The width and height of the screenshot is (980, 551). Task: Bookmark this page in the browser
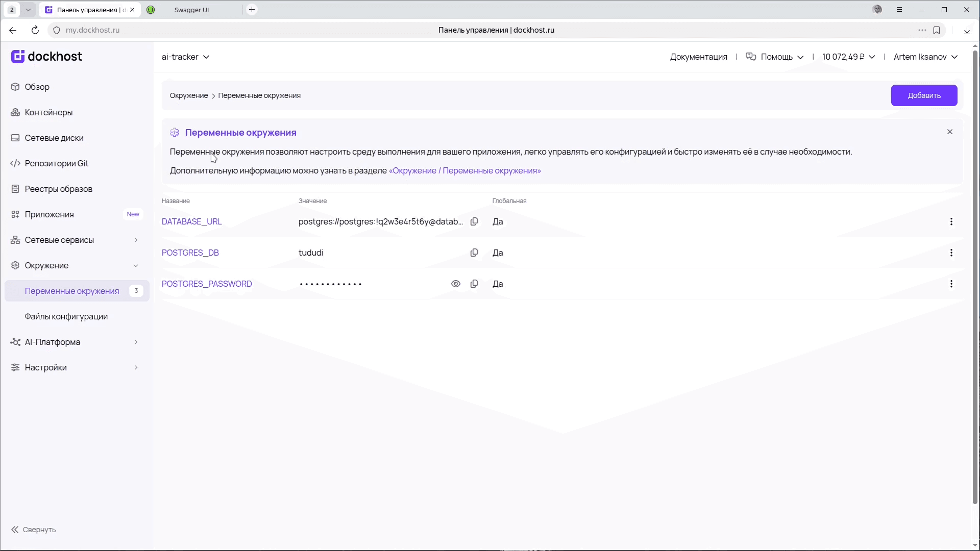point(937,30)
